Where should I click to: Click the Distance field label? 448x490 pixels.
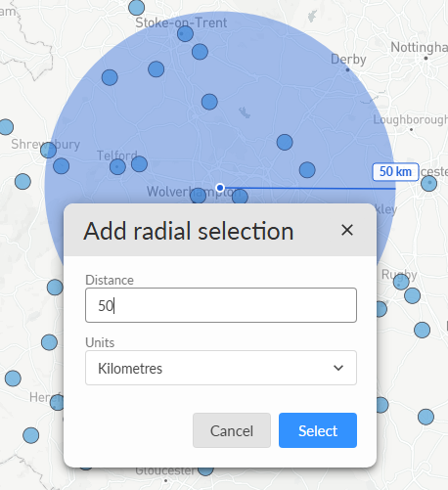(110, 280)
